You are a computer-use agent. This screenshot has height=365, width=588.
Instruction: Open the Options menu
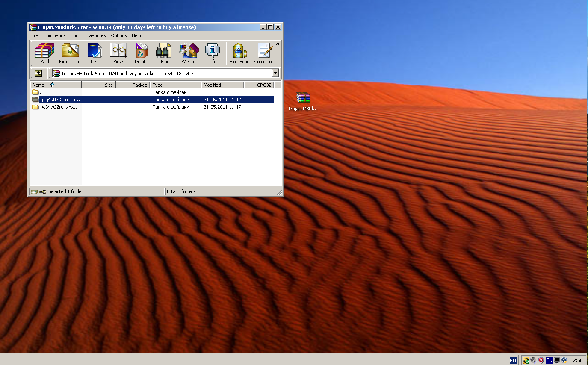[119, 35]
